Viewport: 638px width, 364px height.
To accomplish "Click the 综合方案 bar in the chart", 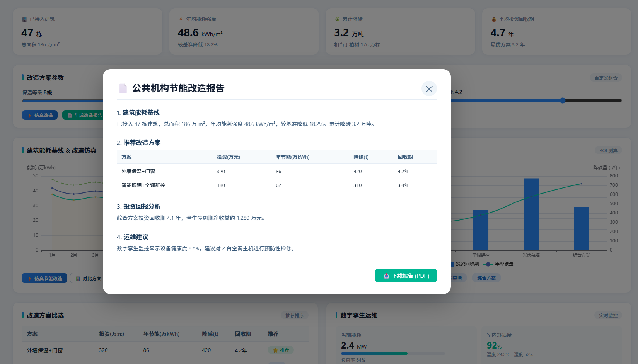I will tap(581, 228).
